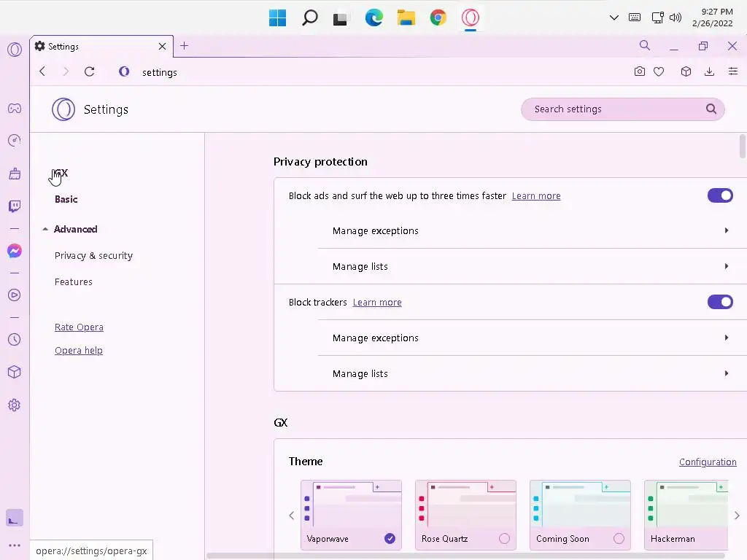Image resolution: width=747 pixels, height=560 pixels.
Task: Open GX Cleaner broom icon
Action: pos(15,174)
